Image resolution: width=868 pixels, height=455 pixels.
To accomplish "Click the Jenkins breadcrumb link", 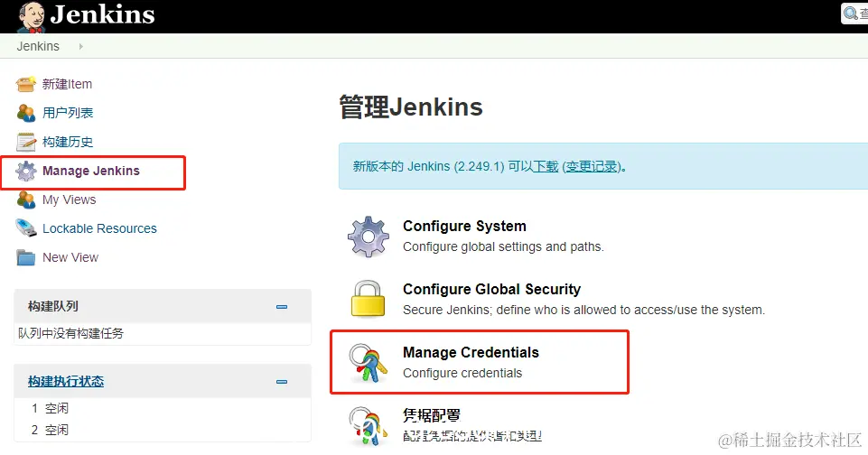I will click(38, 47).
